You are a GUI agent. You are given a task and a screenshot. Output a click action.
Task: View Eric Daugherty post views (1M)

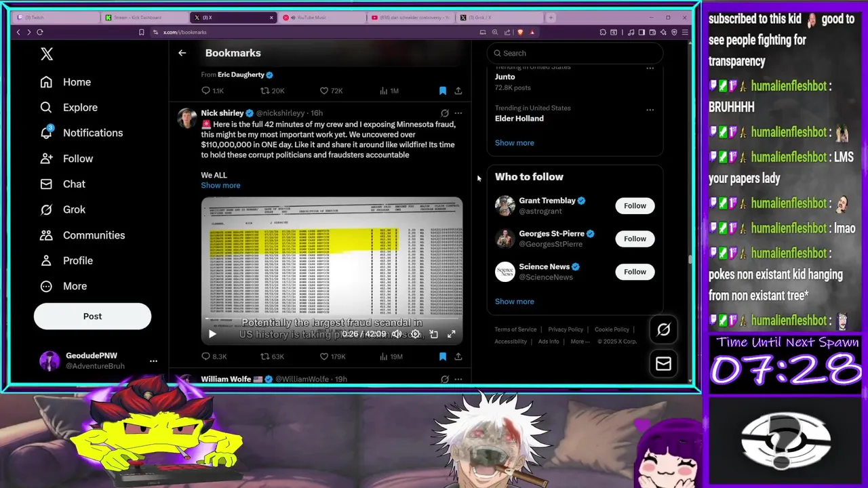tap(389, 91)
